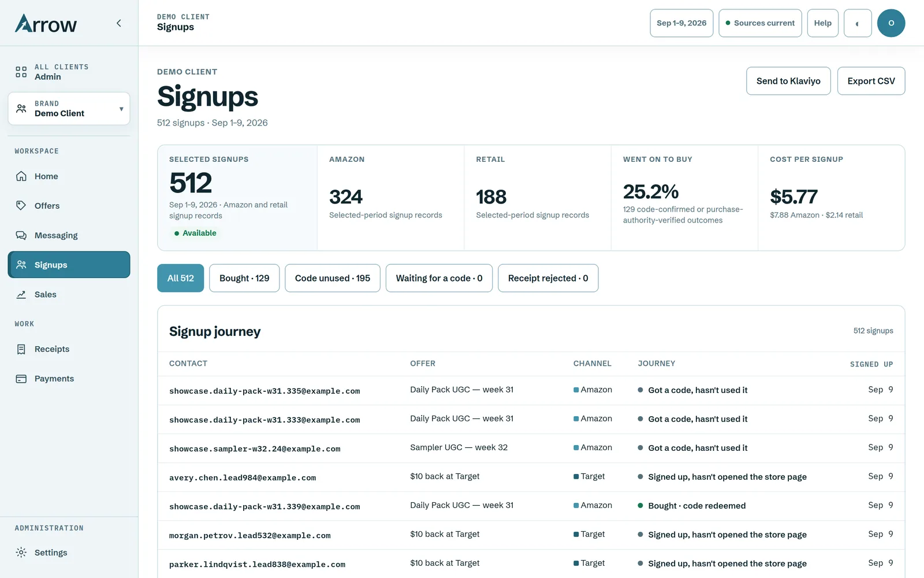Filter by 'Receipt rejected · 0'

point(548,278)
